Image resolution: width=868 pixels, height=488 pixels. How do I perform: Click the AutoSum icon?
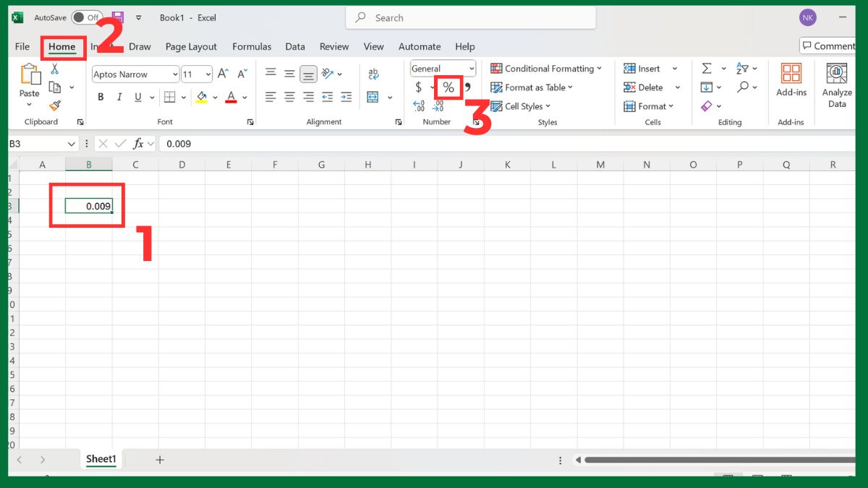(707, 68)
